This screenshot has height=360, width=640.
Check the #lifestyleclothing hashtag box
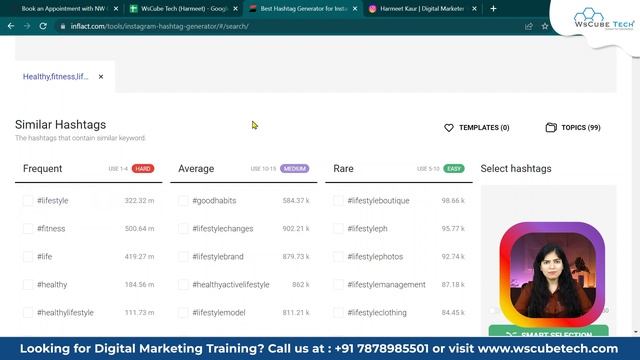coord(338,313)
